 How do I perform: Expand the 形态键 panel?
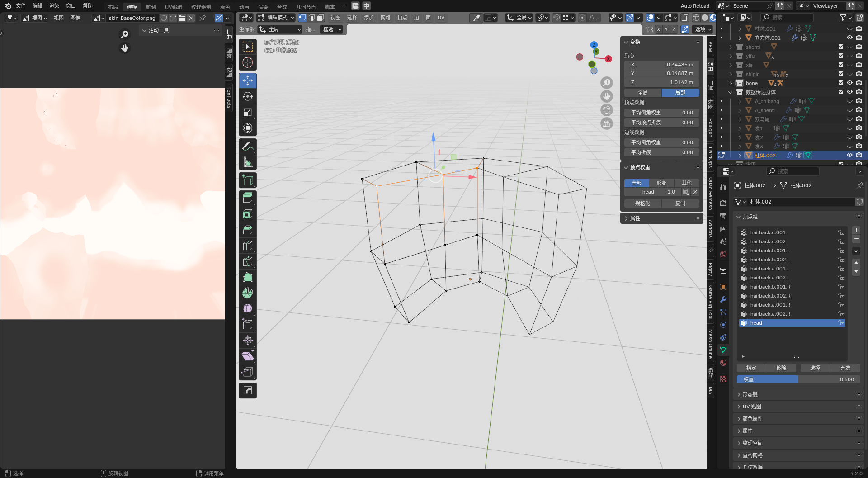click(x=750, y=394)
